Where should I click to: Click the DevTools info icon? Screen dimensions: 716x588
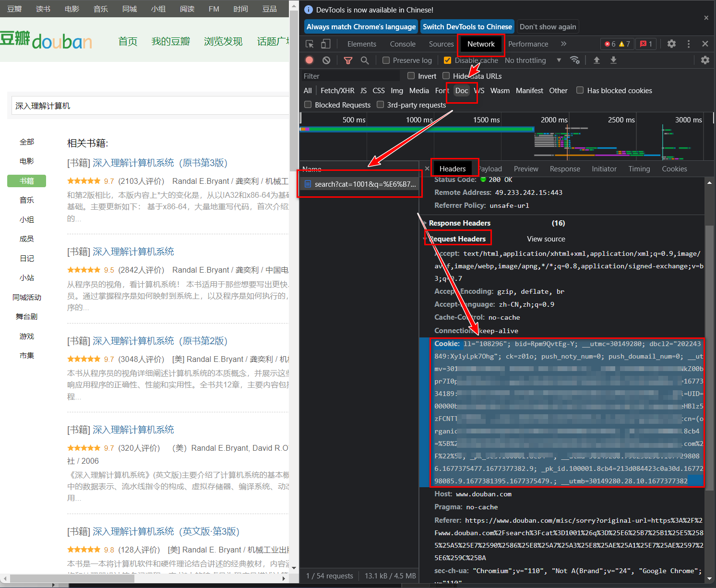pos(309,10)
